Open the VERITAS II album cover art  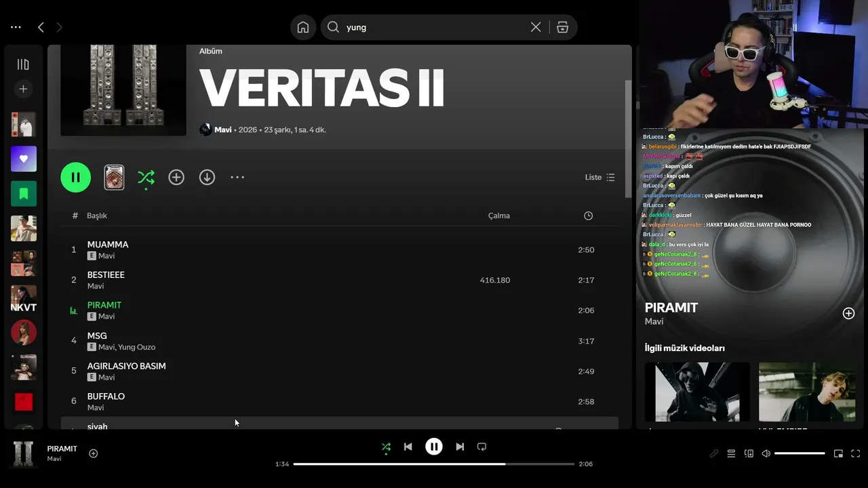(x=123, y=90)
